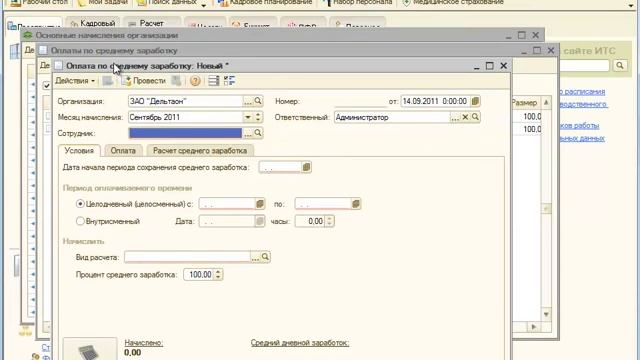
Task: Click the расписания link in the right panel
Action: [582, 91]
